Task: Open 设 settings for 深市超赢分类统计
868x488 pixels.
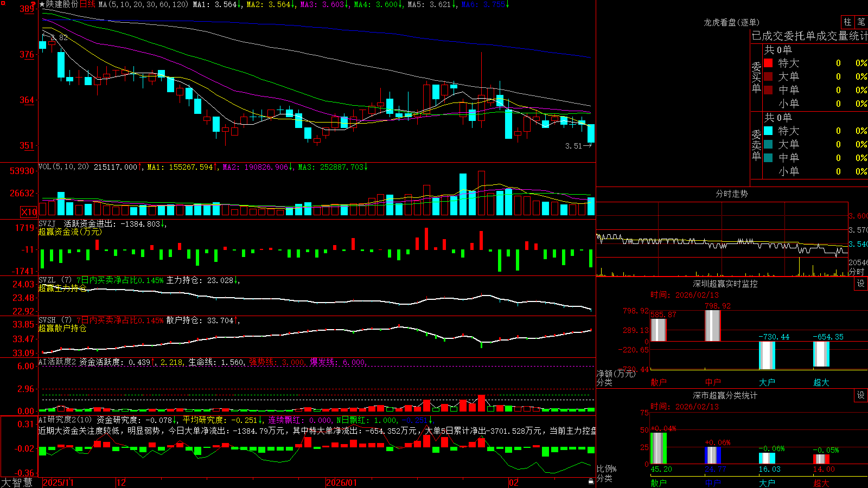Action: tap(861, 395)
